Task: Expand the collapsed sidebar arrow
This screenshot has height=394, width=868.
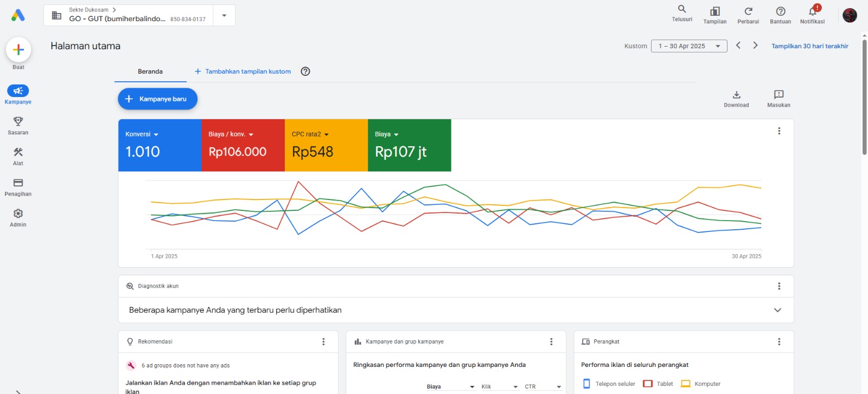Action: [18, 391]
